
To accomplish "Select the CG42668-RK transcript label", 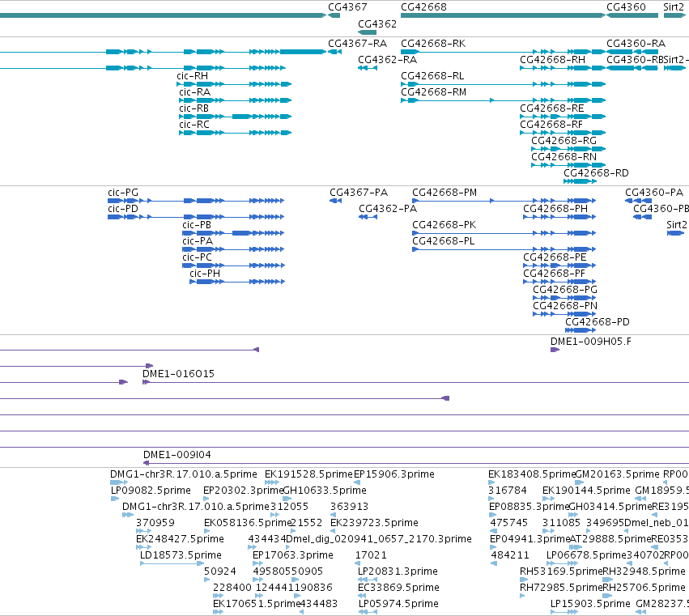I will pyautogui.click(x=433, y=44).
